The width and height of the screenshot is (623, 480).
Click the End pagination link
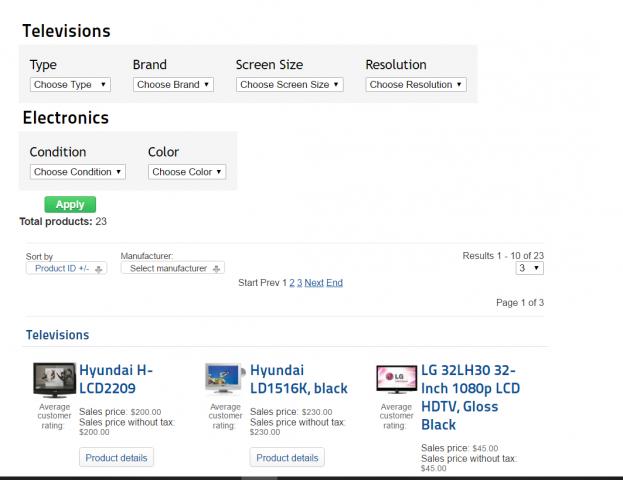click(335, 283)
